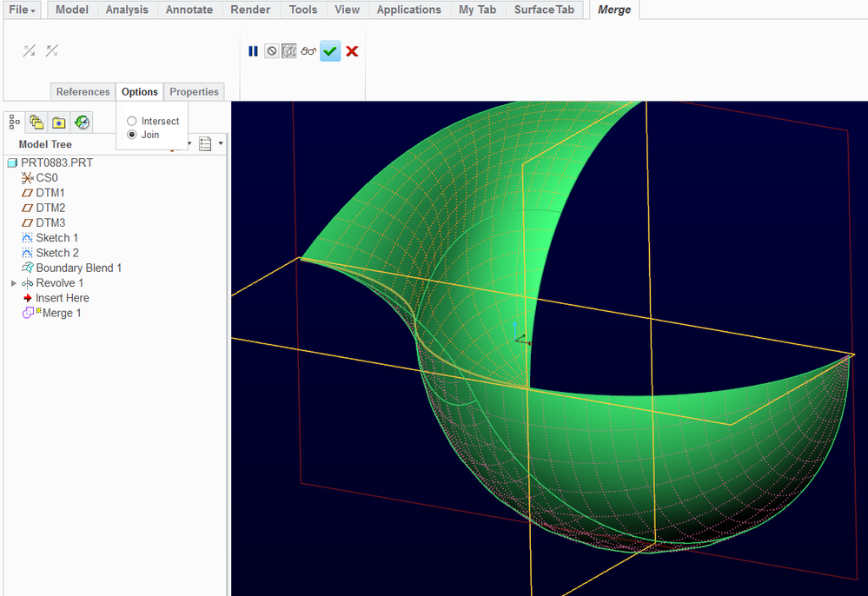Viewport: 868px width, 596px height.
Task: Click the No Preview icon
Action: pos(271,51)
